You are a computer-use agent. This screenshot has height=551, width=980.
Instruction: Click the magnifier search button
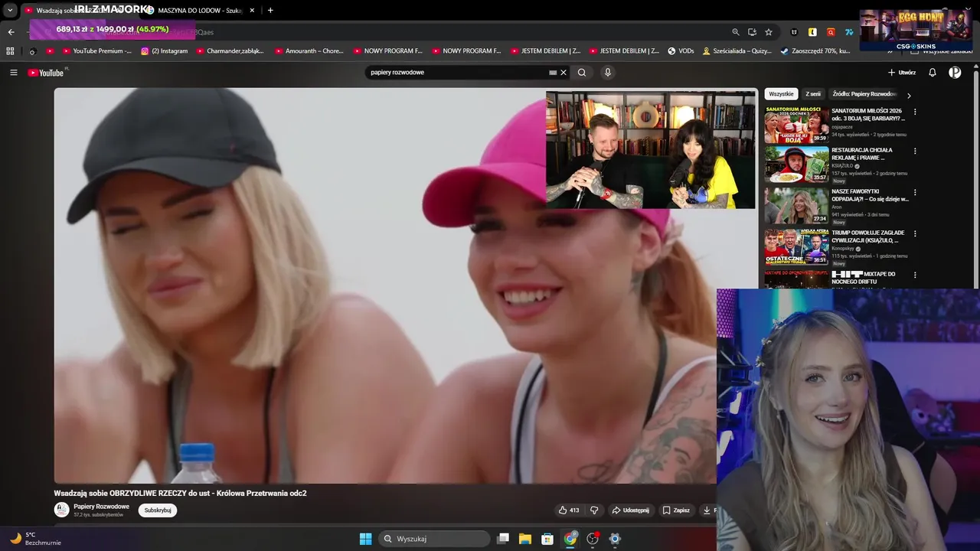(582, 73)
